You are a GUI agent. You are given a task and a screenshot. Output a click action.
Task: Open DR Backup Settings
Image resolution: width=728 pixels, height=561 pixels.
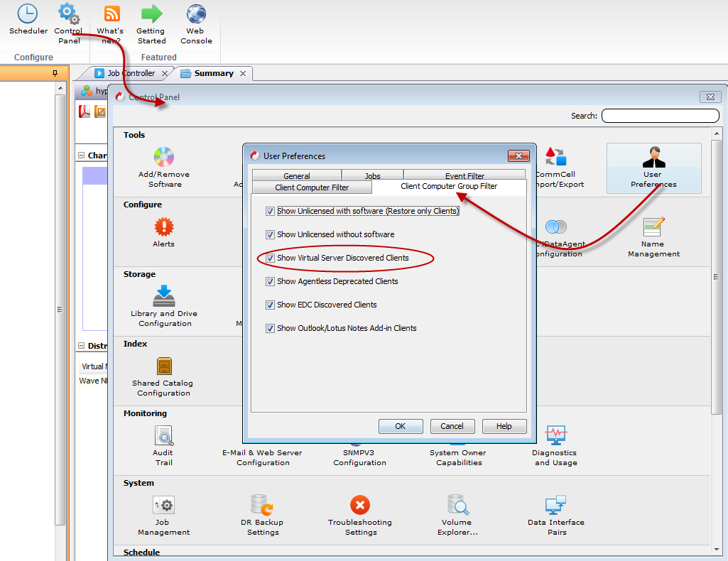point(262,506)
